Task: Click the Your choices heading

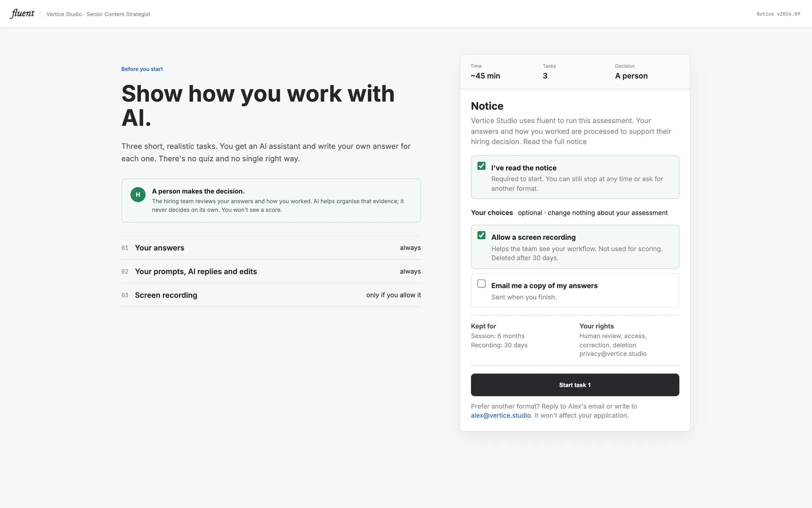Action: point(492,213)
